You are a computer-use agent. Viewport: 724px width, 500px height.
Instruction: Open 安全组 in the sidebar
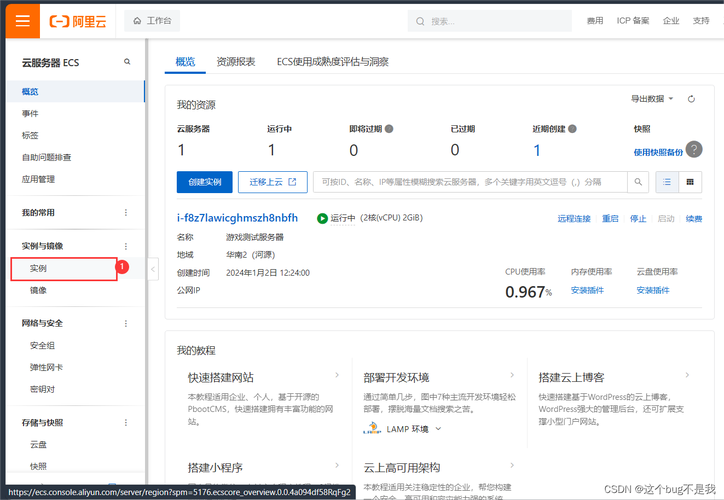[x=42, y=345]
